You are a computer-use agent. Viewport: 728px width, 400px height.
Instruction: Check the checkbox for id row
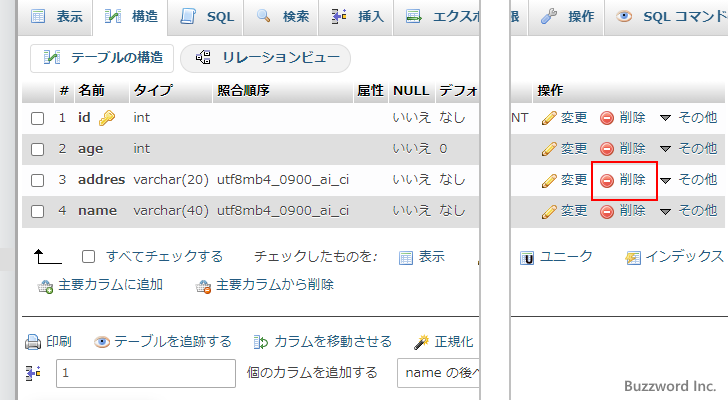pos(38,118)
